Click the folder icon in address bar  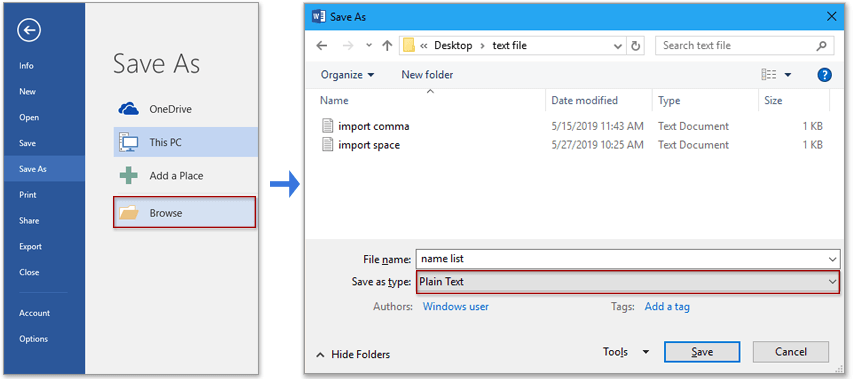point(409,46)
